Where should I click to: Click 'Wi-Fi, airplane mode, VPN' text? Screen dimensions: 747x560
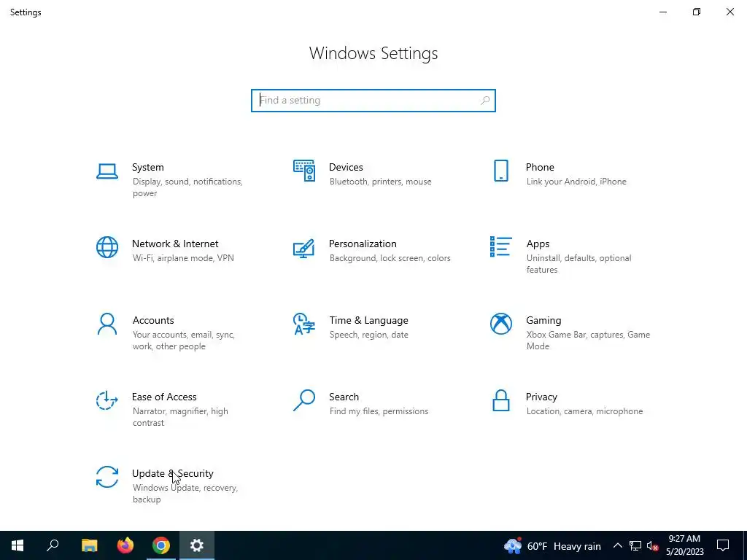(183, 258)
